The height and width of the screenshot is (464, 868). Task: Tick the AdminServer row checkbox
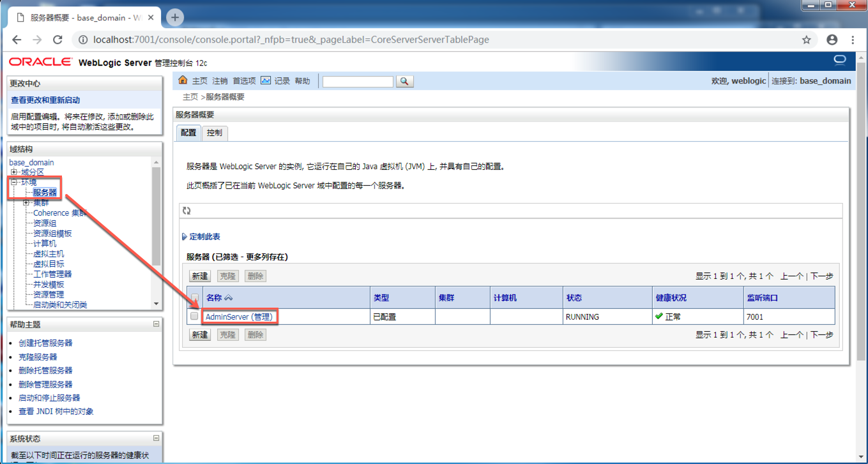click(194, 316)
